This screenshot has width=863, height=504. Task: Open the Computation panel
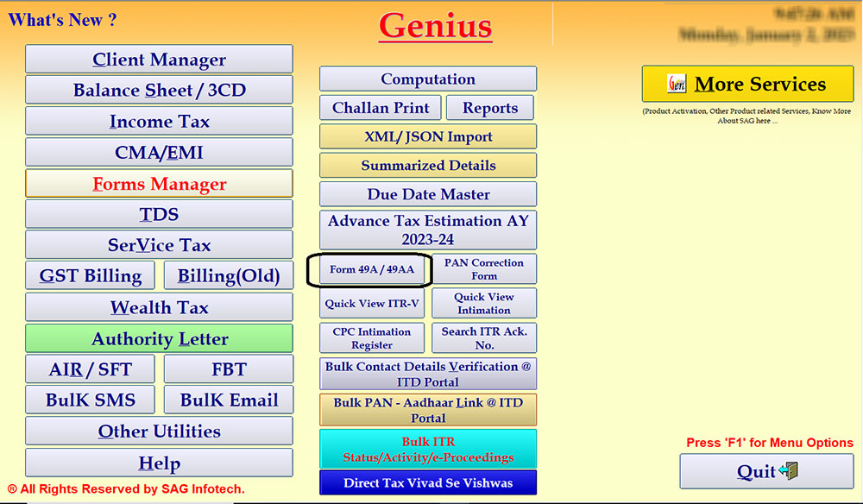(428, 79)
